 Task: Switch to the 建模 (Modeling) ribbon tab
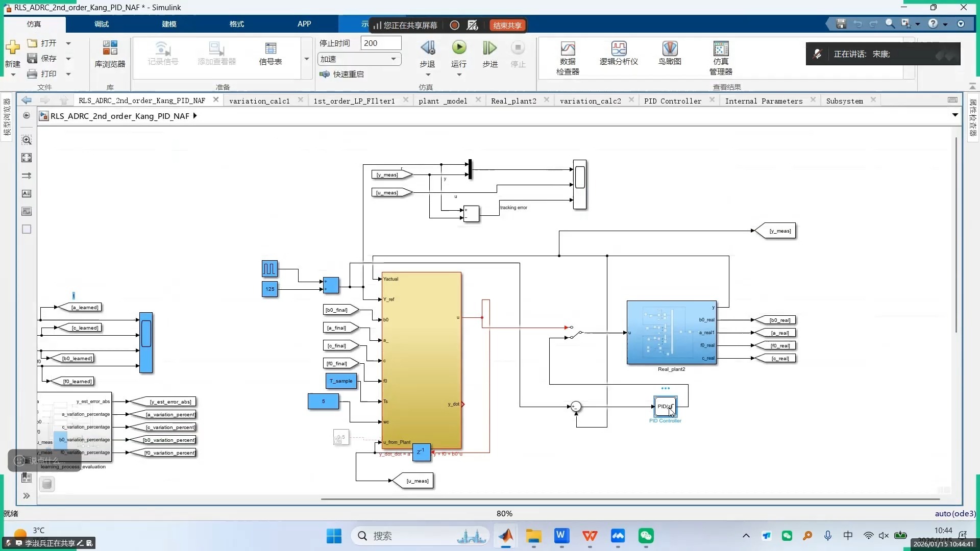pos(169,24)
